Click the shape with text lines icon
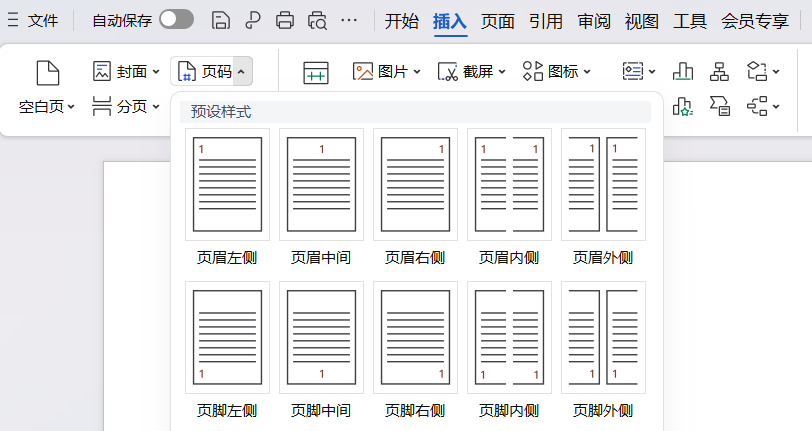 tap(719, 106)
